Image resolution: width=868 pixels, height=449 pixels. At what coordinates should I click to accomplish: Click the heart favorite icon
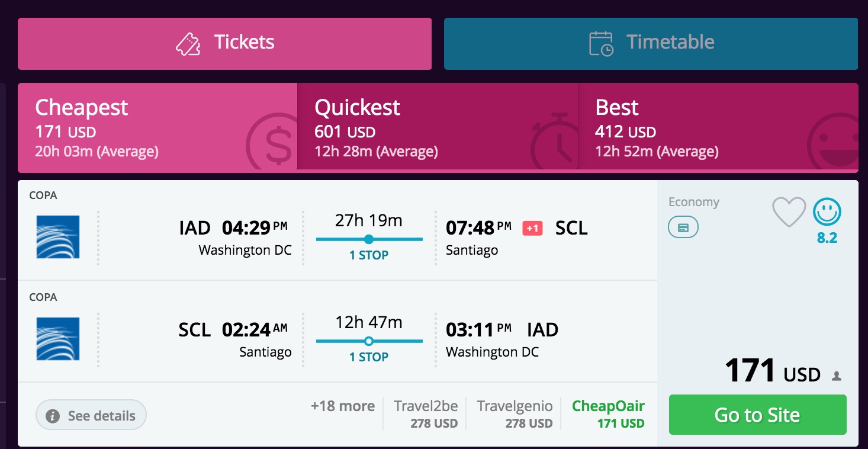pos(789,211)
